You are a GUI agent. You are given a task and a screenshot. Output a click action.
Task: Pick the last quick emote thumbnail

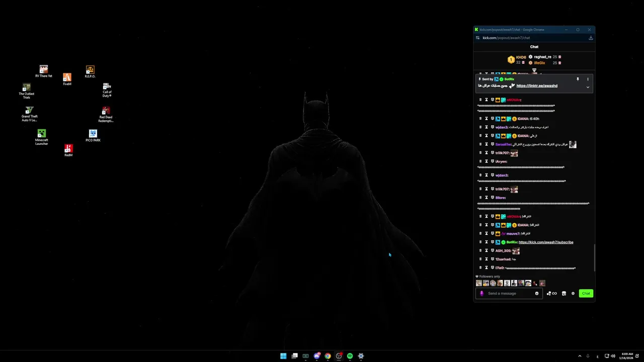pyautogui.click(x=542, y=283)
